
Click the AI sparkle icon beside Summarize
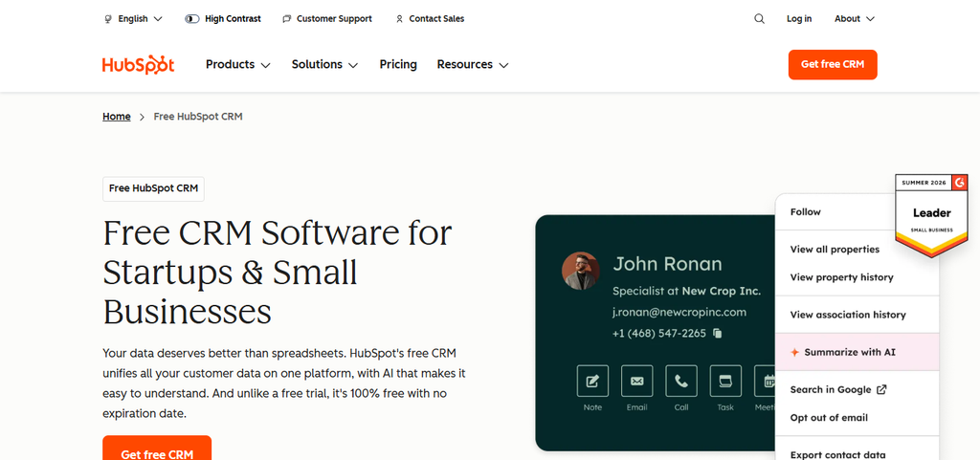point(794,353)
